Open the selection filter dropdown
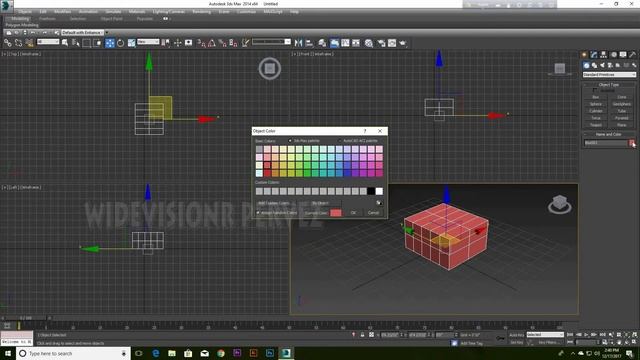 pyautogui.click(x=48, y=42)
